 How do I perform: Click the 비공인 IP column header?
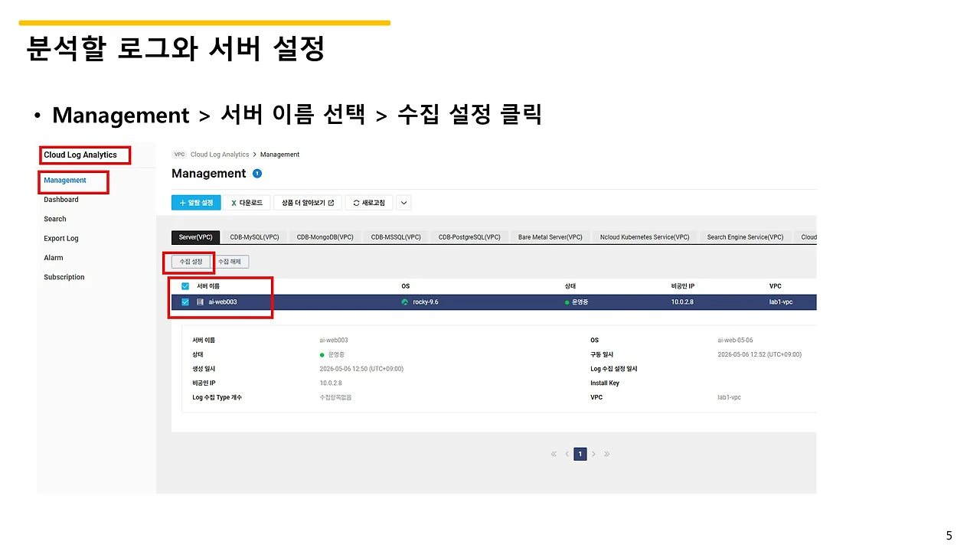684,286
